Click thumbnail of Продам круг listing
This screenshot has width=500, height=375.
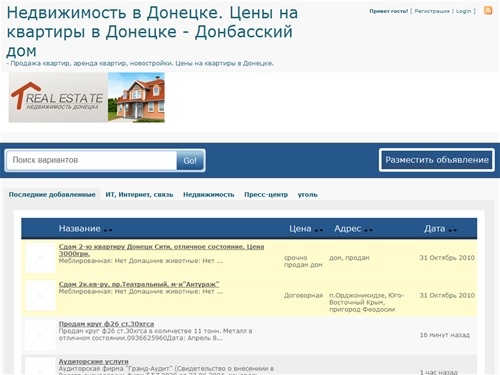point(40,335)
